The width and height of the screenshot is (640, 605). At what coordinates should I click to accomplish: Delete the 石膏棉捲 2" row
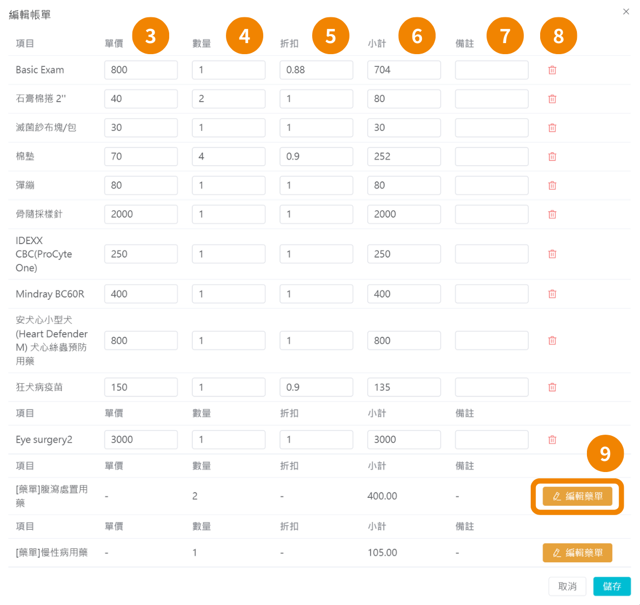552,99
